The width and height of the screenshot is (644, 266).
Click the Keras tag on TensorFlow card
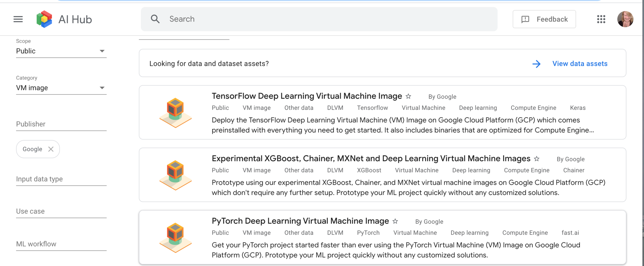point(578,108)
